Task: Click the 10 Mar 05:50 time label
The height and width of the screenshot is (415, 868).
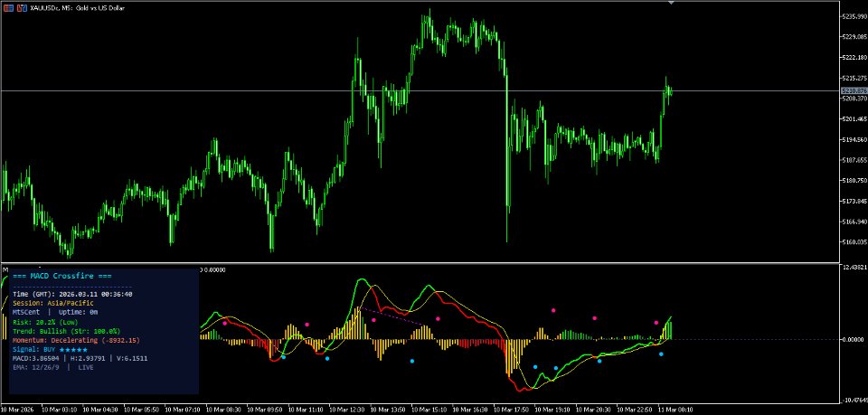Action: pyautogui.click(x=141, y=410)
